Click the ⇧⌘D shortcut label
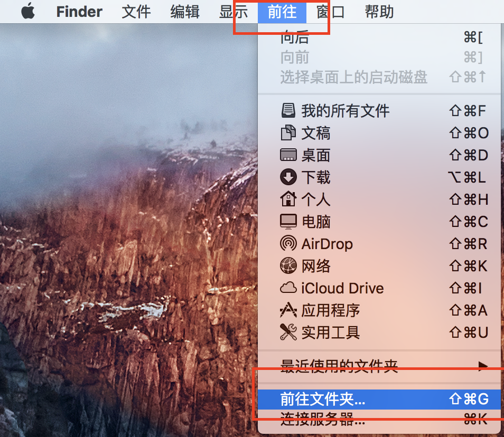This screenshot has height=437, width=504. pos(469,155)
